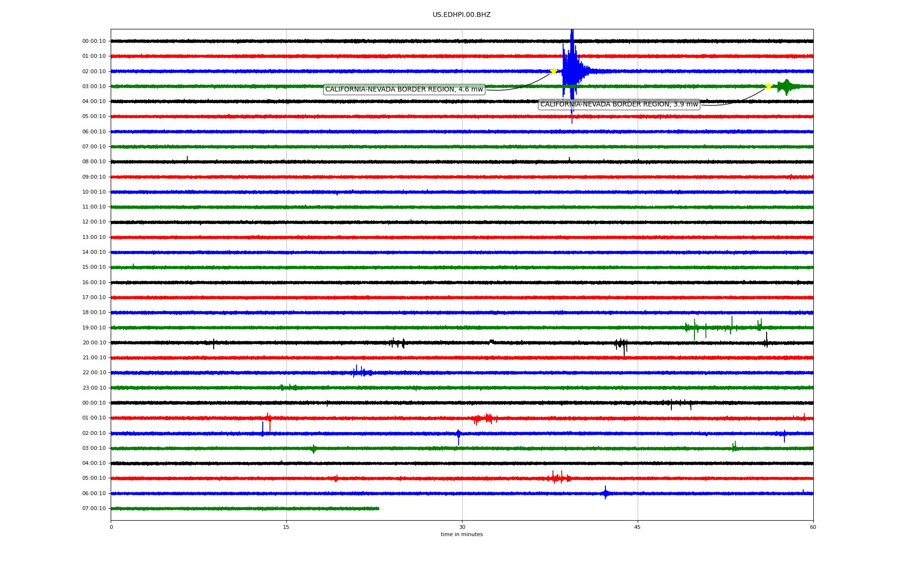Click the large blue 4.6 mw earthquake waveform

pos(572,72)
